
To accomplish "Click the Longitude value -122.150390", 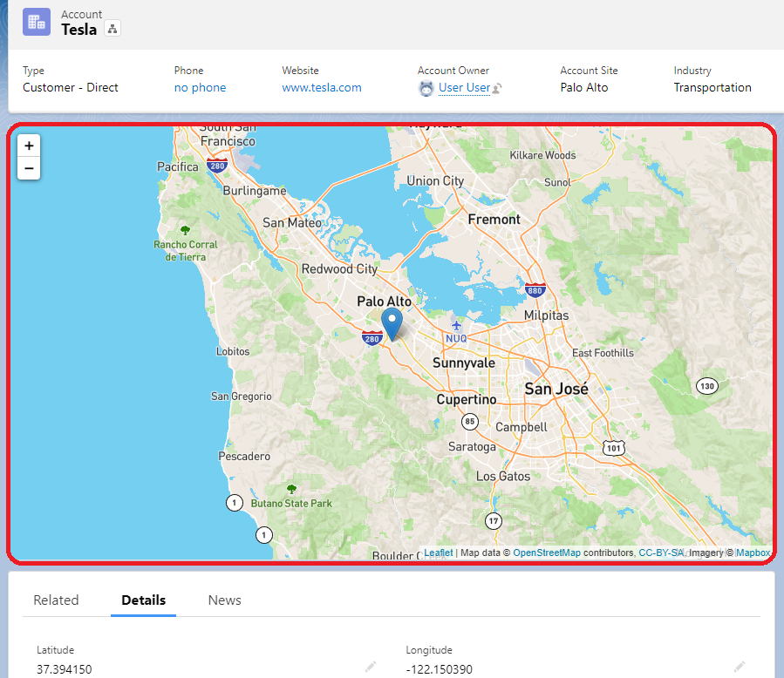I will (439, 669).
